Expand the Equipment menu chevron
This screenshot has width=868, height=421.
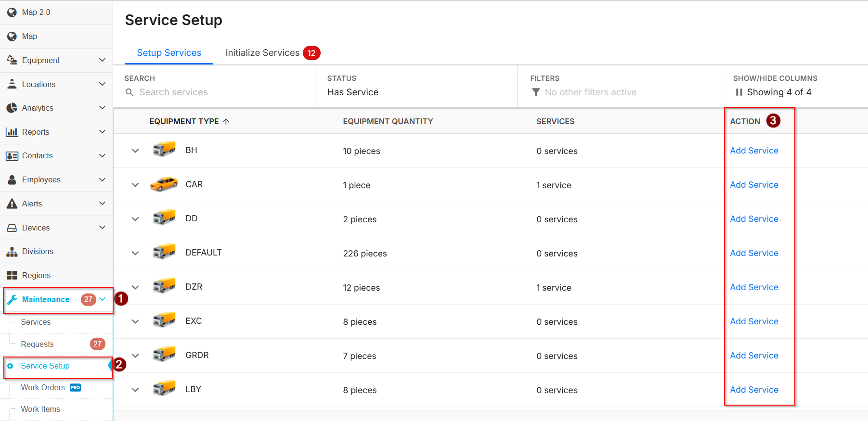(102, 60)
